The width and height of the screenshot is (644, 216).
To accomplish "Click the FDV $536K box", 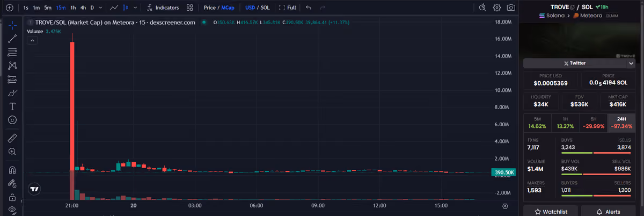I will point(580,101).
